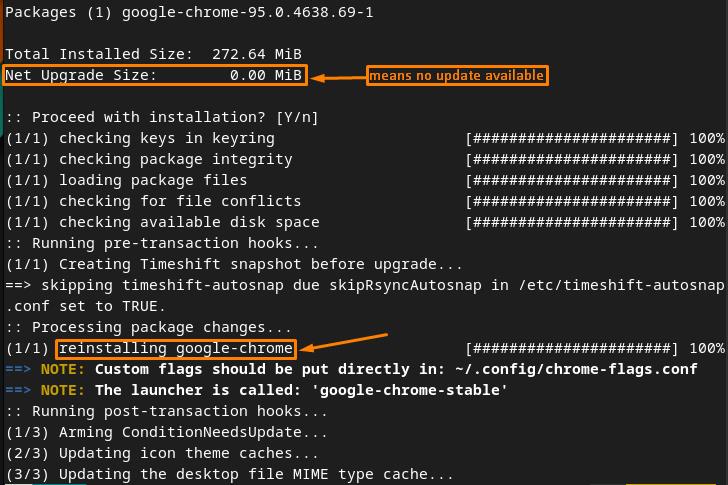Click the highlighted Net Upgrade Size line

pos(155,75)
